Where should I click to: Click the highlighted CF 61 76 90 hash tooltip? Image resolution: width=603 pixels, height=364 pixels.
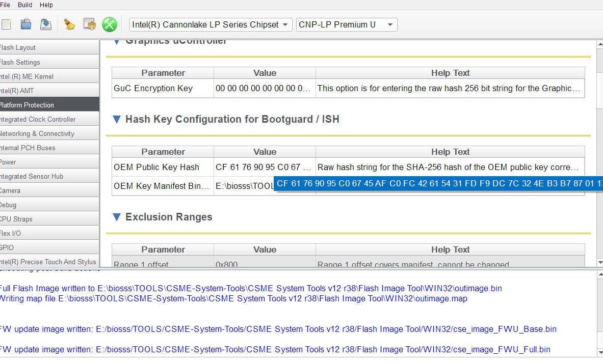(x=438, y=184)
